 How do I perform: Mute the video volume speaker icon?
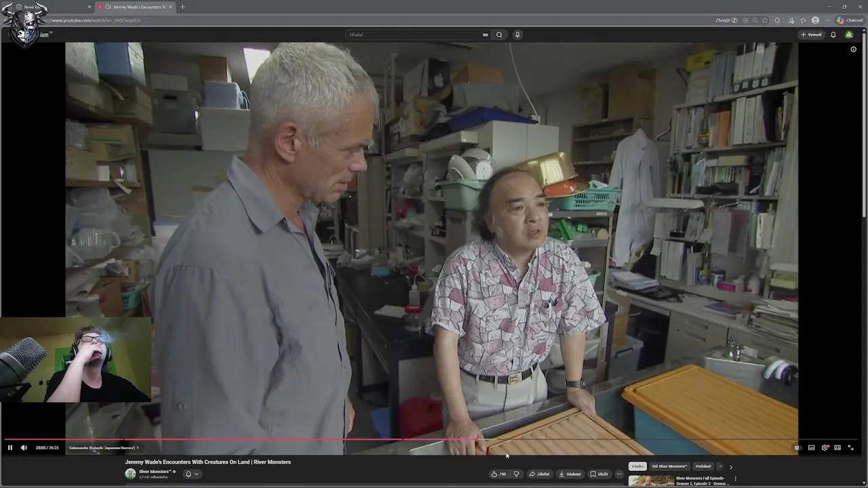(x=24, y=447)
